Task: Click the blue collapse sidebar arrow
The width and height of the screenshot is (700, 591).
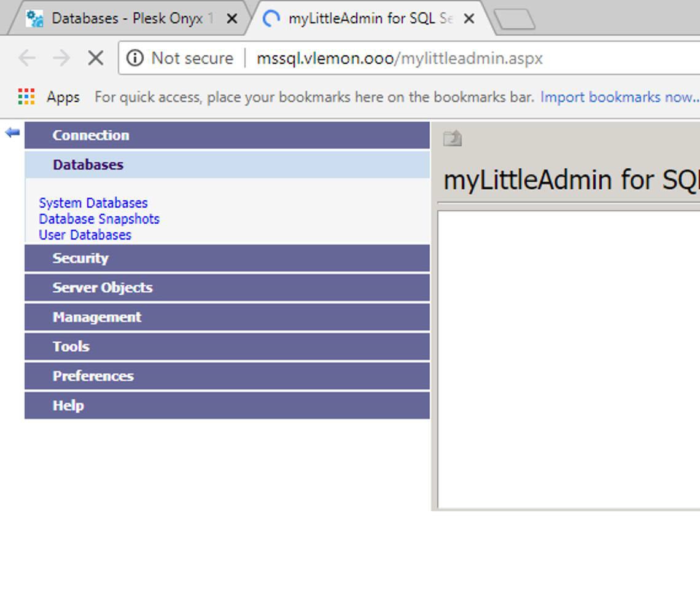Action: coord(12,132)
